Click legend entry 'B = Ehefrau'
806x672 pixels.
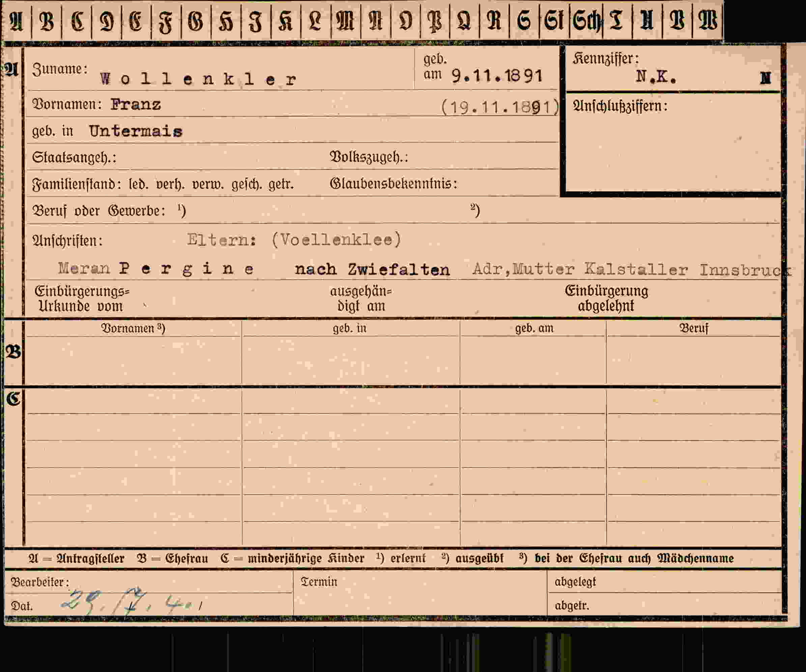point(172,558)
